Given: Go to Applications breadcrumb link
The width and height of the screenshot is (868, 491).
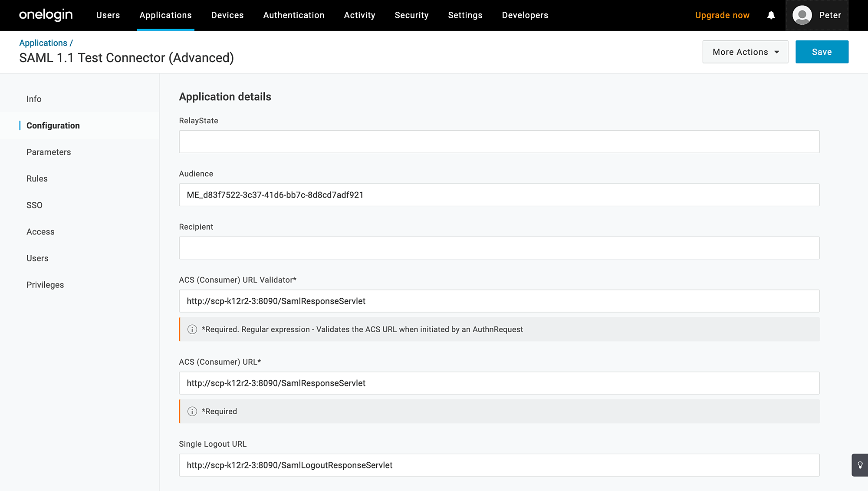Looking at the screenshot, I should pyautogui.click(x=43, y=43).
